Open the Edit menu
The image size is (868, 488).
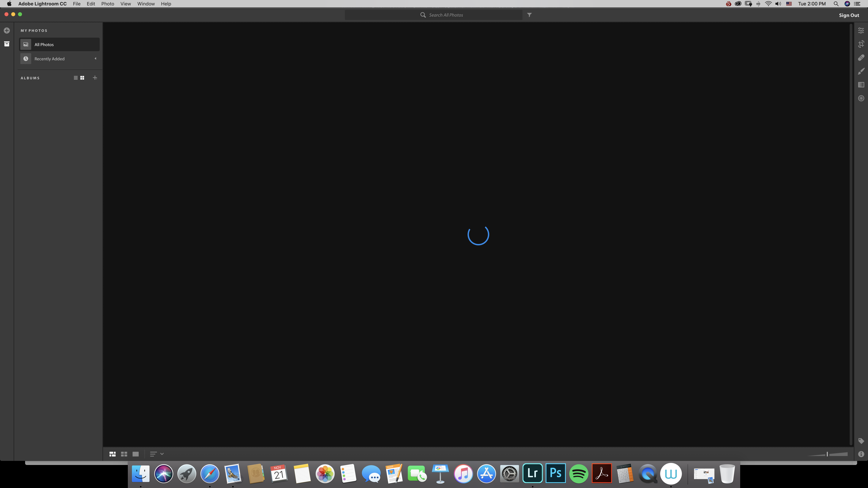(x=91, y=4)
